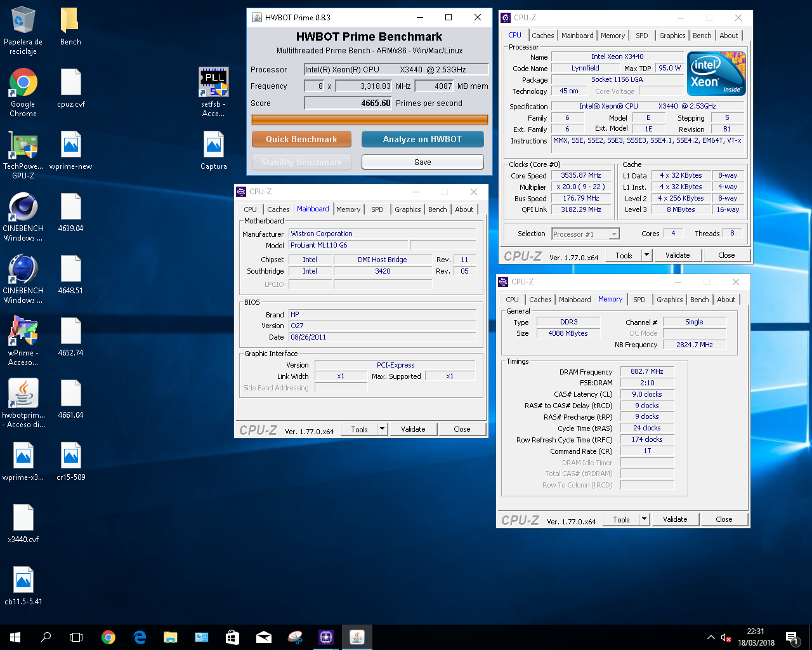The height and width of the screenshot is (650, 812).
Task: Open the 4661.04 file icon
Action: [x=70, y=399]
